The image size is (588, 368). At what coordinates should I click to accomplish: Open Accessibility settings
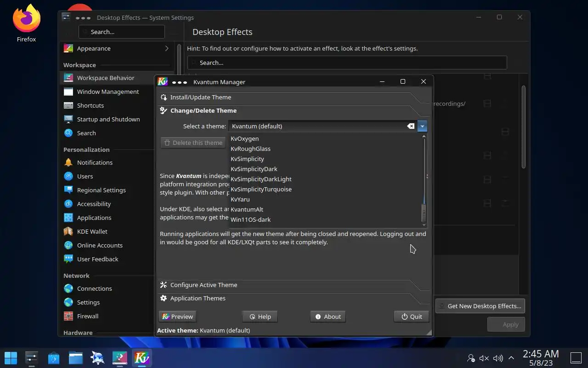coord(107,204)
